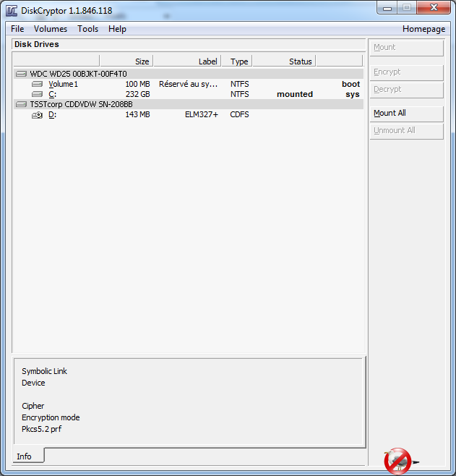Click the Label column header
Screen dimensions: 456x476
pos(187,61)
